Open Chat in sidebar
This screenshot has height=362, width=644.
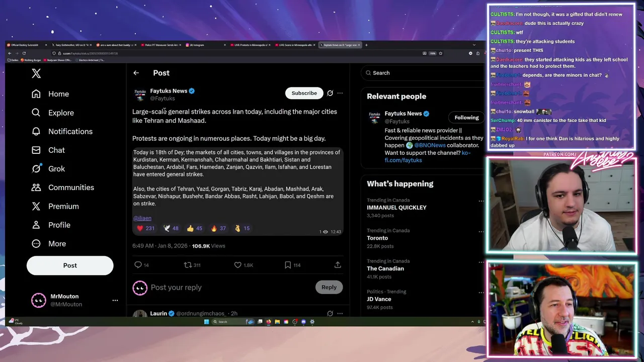pyautogui.click(x=48, y=150)
